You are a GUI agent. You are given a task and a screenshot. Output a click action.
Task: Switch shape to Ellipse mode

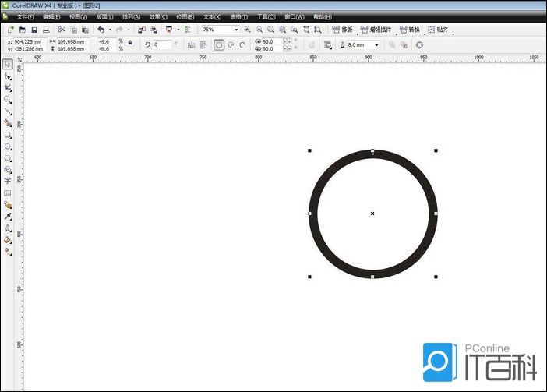pos(219,45)
